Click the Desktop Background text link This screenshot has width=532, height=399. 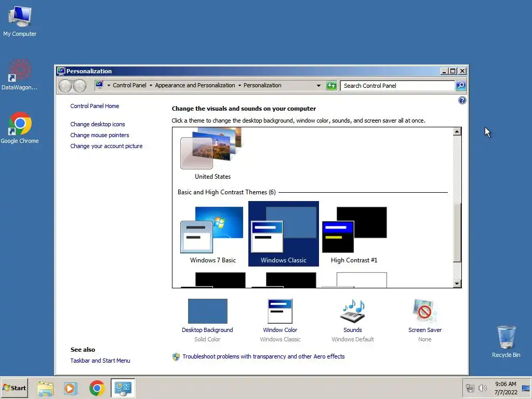click(x=207, y=330)
